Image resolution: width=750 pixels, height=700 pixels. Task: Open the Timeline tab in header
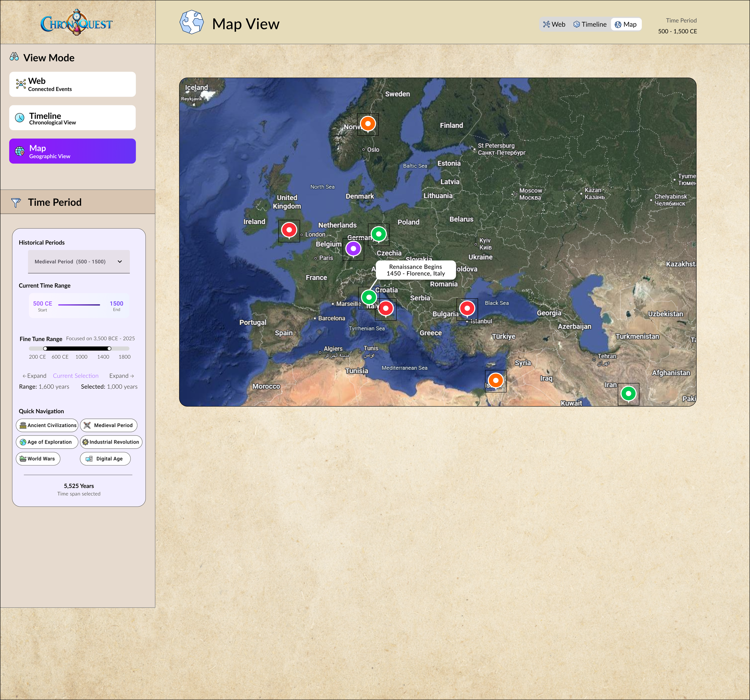[590, 25]
